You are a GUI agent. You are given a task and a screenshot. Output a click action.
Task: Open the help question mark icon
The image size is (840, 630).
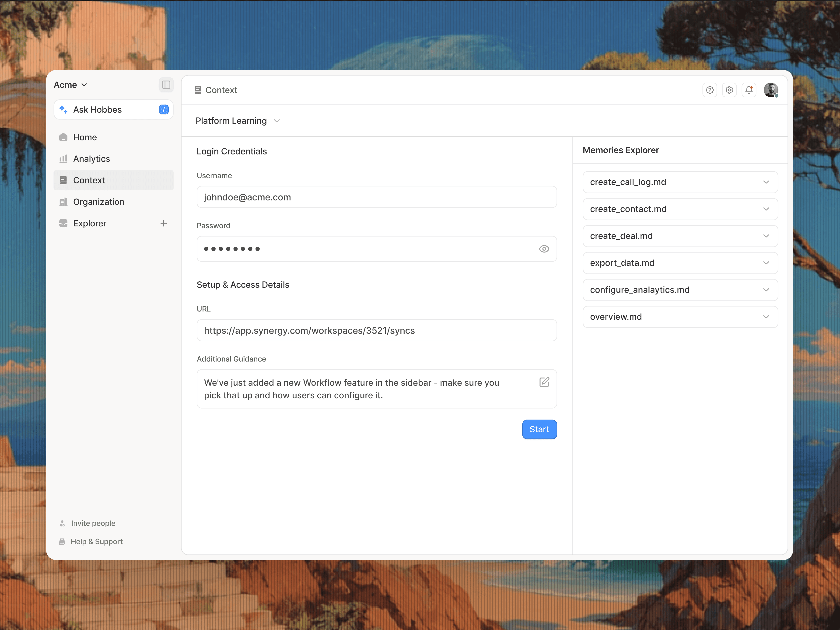[709, 90]
